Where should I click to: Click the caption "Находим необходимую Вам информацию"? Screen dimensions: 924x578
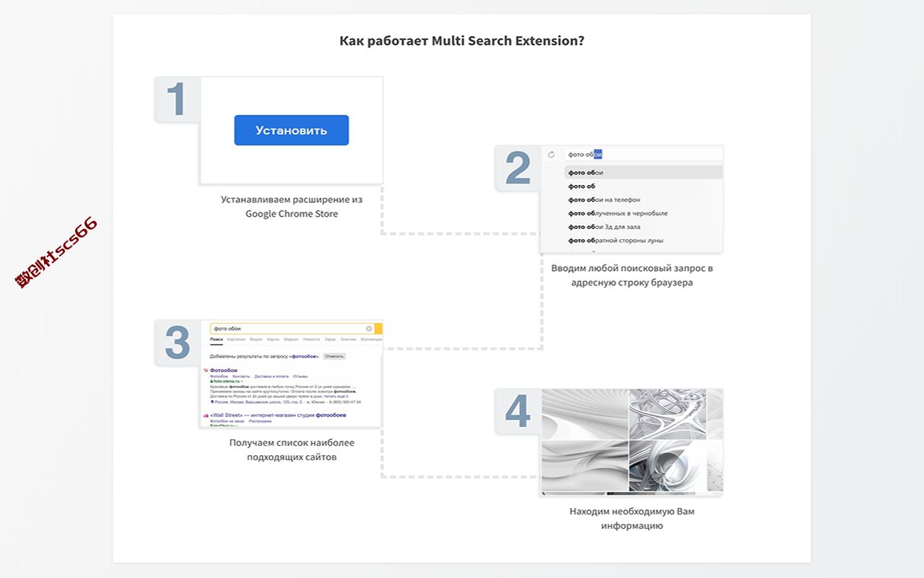pos(632,518)
